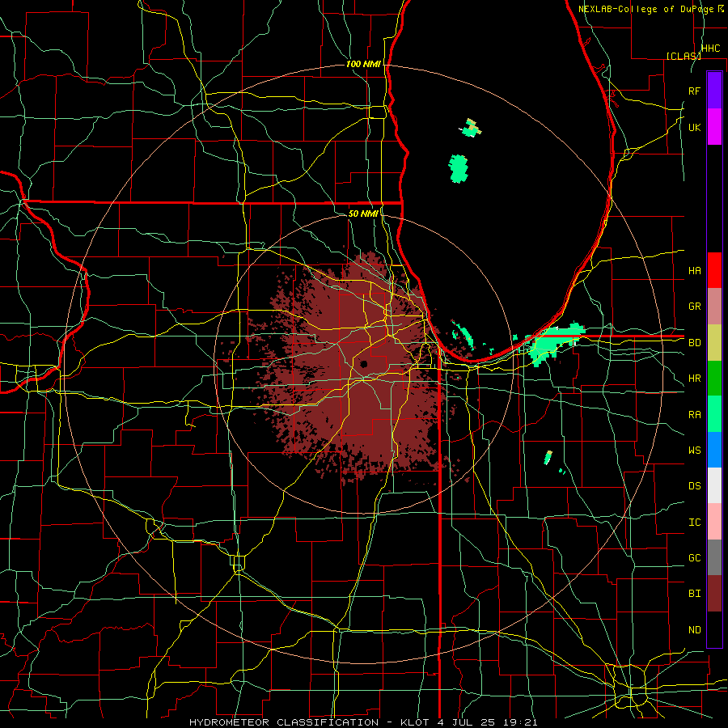Screen dimensions: 728x728
Task: Click the "IC" legend label
Action: click(x=695, y=523)
